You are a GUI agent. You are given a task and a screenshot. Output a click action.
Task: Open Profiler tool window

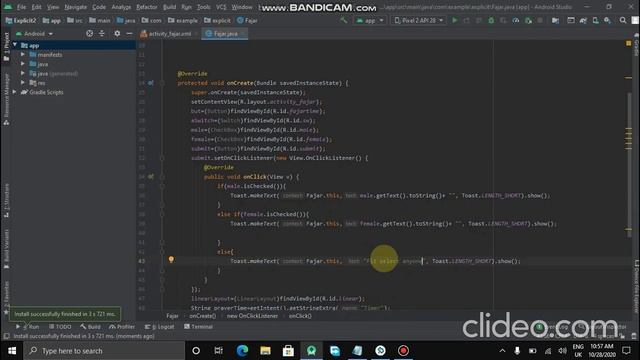coord(122,327)
